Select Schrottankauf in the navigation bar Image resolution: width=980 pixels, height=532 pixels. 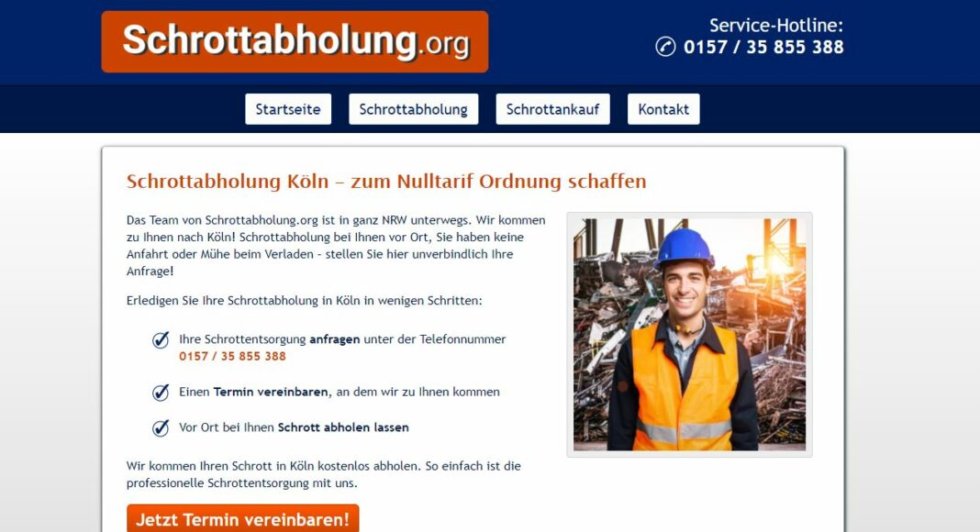point(553,109)
